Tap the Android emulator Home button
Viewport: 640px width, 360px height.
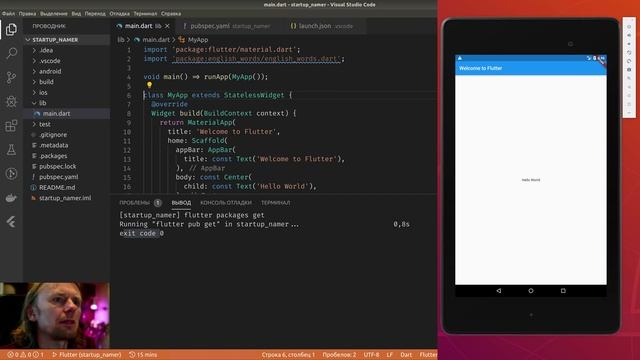531,291
